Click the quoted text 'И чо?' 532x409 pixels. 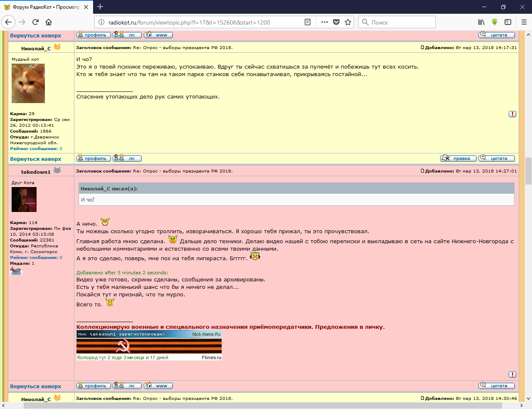[88, 200]
